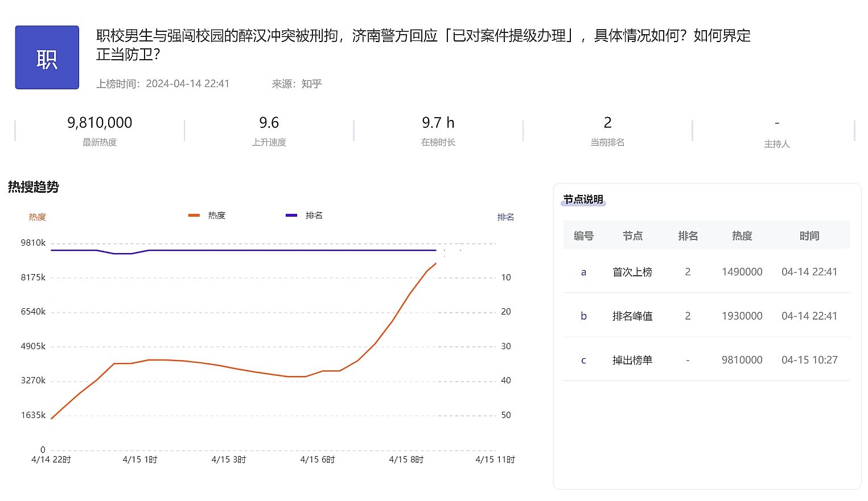This screenshot has height=501, width=868.
Task: Click the 3270k y-axis label
Action: (33, 380)
